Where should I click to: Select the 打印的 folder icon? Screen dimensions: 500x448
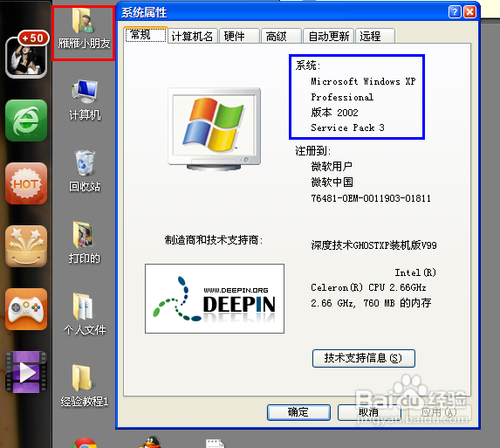point(84,243)
